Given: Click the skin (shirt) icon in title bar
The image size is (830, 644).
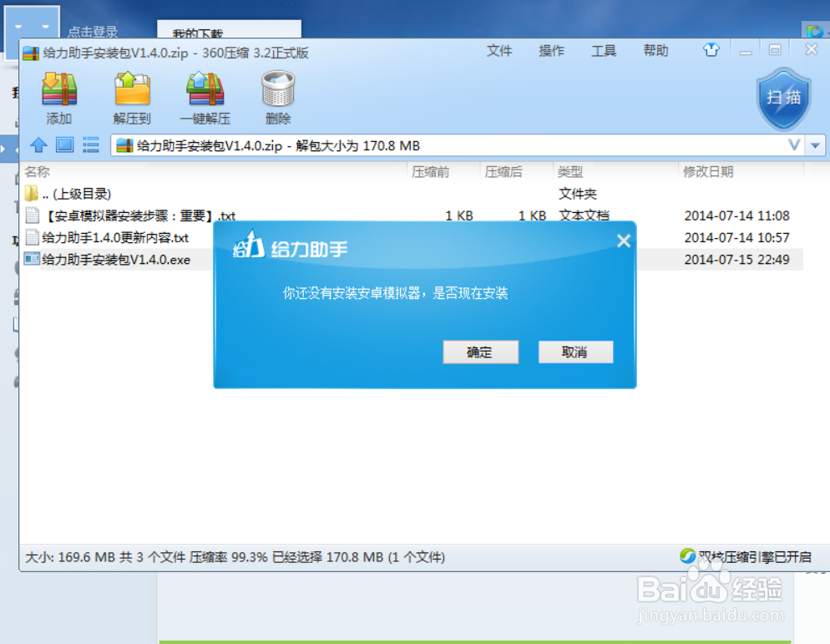Looking at the screenshot, I should point(711,50).
